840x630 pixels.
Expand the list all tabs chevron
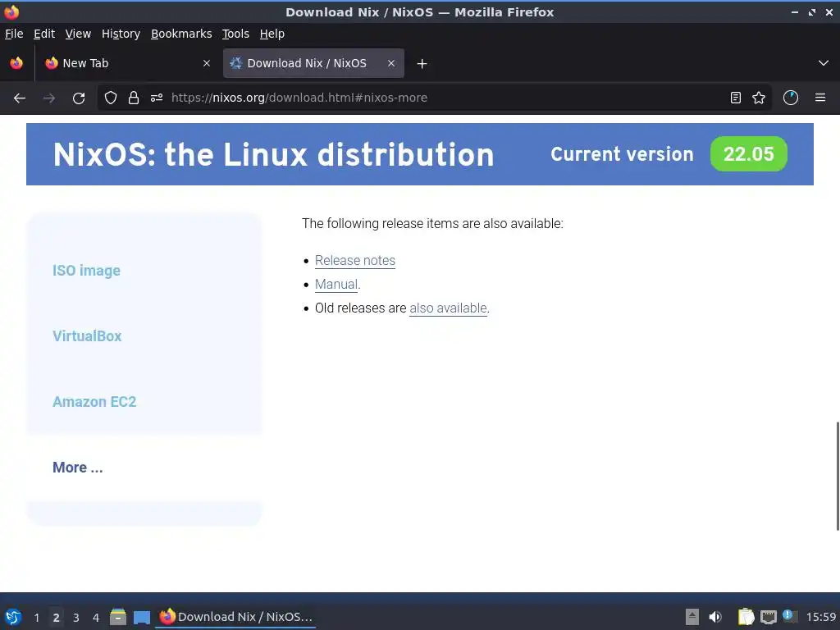pyautogui.click(x=824, y=63)
